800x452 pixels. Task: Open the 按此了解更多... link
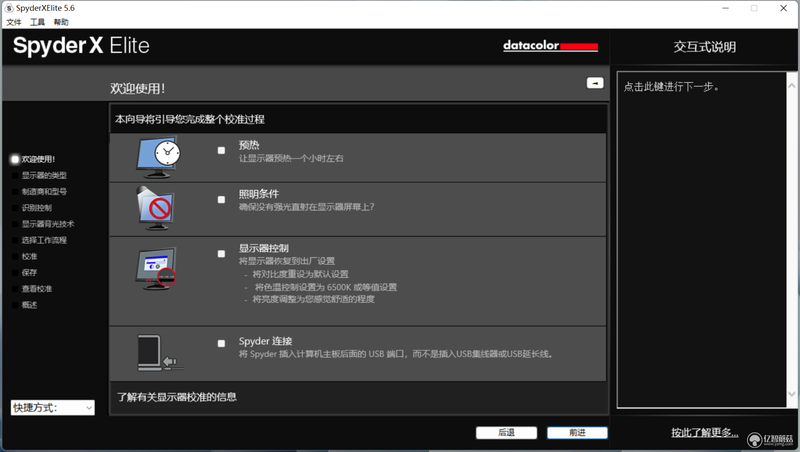(x=705, y=433)
